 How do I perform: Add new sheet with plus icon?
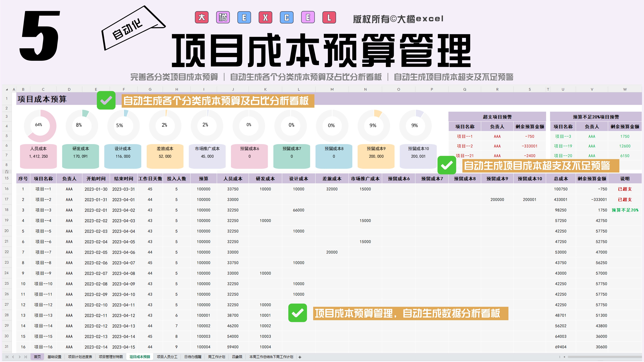(300, 357)
